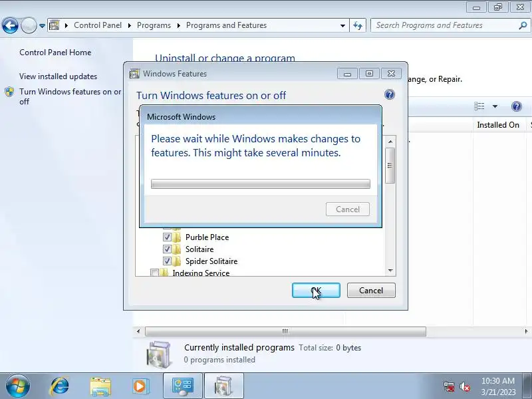Click the taskbar clock showing 10:30 AM
Viewport: 532px width, 399px height.
coord(497,386)
